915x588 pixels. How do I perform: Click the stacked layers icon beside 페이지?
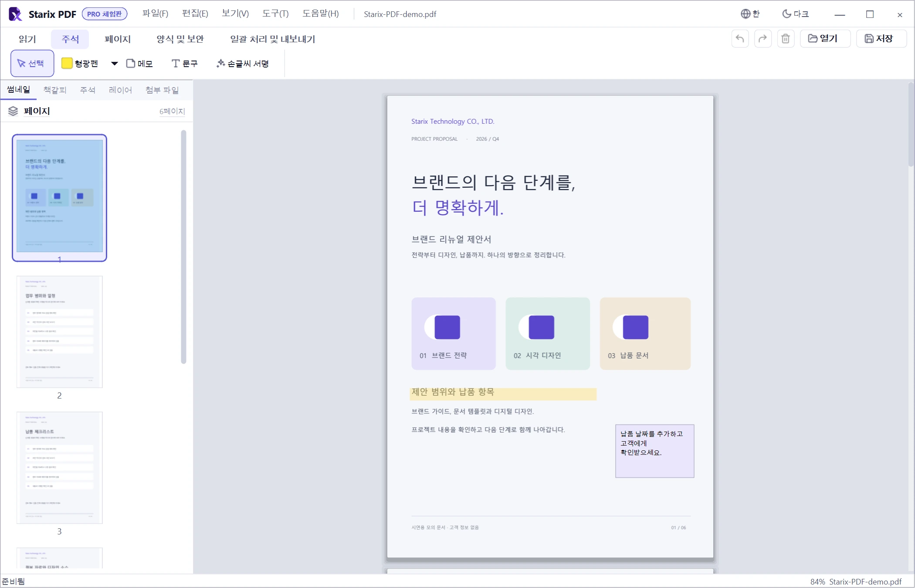pyautogui.click(x=13, y=111)
